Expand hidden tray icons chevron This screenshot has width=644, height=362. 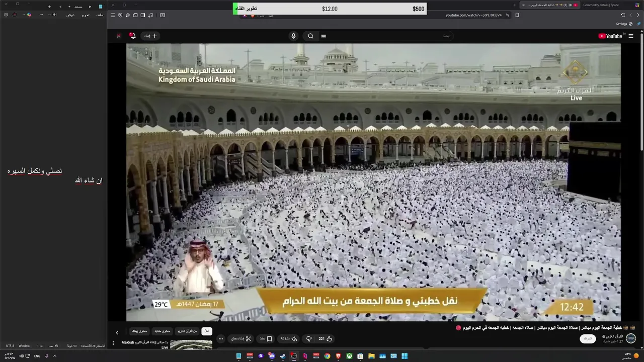point(55,356)
